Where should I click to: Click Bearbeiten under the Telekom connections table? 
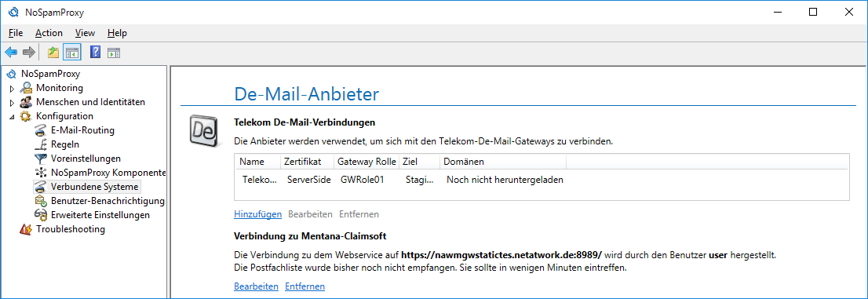coord(310,213)
